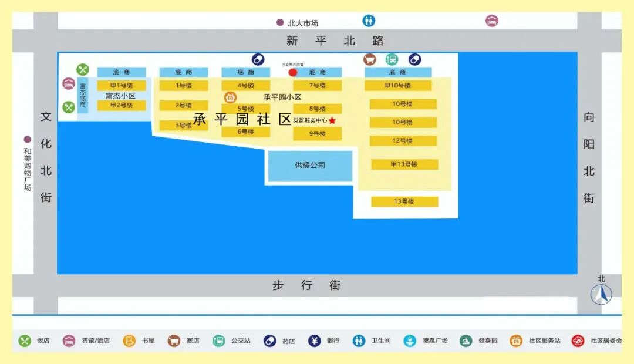The height and width of the screenshot is (364, 634).
Task: Click the hotel icon at top right
Action: coord(491,21)
